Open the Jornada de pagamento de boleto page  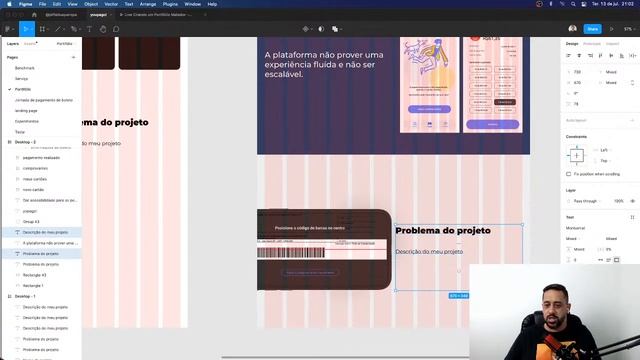pos(44,100)
